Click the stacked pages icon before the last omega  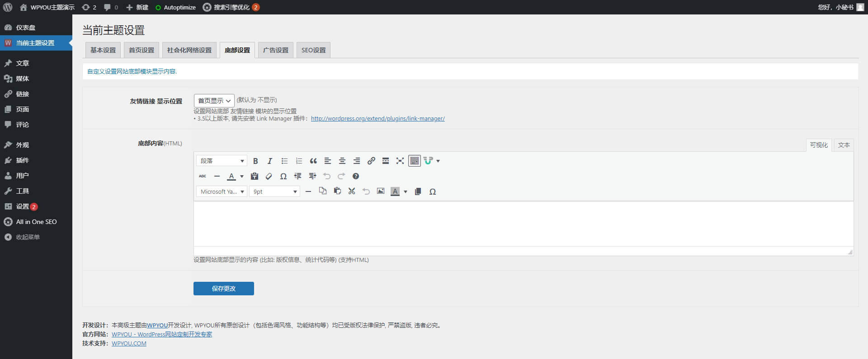point(418,191)
